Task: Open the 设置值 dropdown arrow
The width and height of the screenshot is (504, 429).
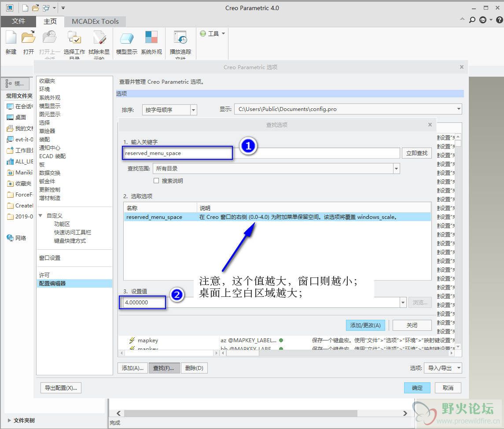Action: pyautogui.click(x=403, y=302)
